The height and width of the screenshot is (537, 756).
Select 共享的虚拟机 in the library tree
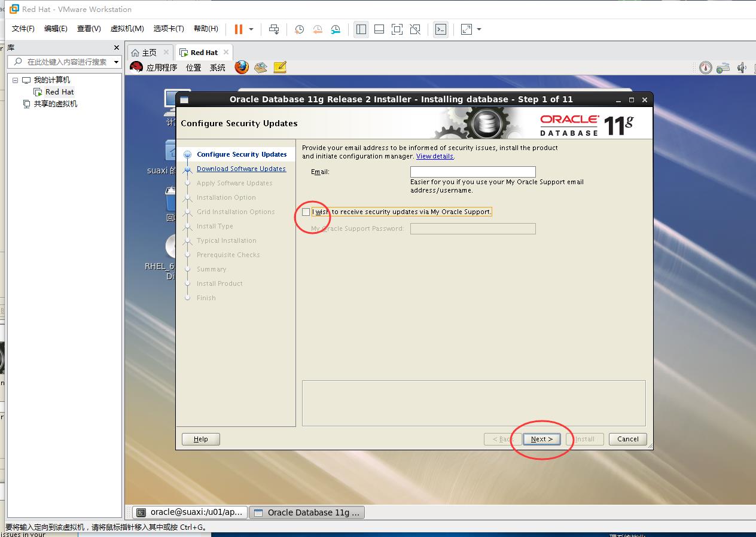[55, 103]
